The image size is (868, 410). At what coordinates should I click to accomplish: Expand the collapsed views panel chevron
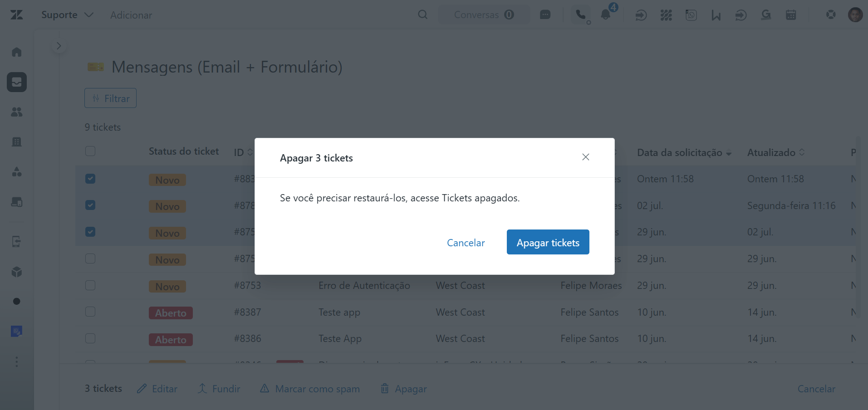click(x=59, y=46)
